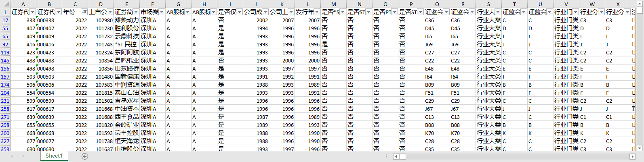Select row 92 by its row header

coord(5,44)
